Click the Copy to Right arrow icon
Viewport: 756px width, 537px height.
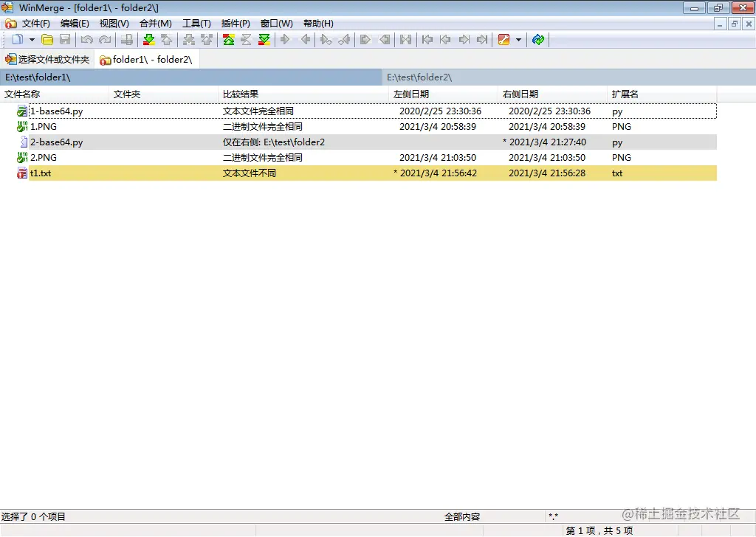coord(286,40)
